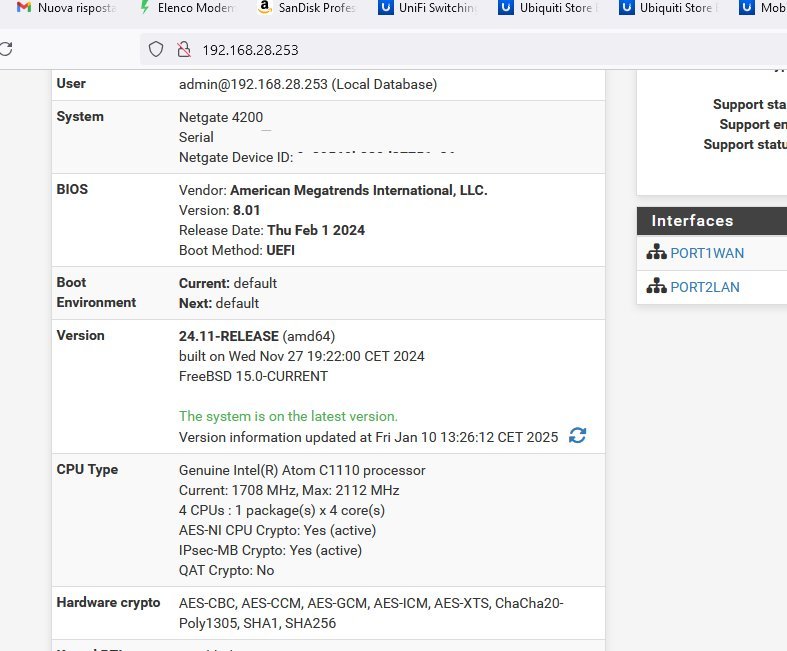Click the insecure connection padlock icon

(184, 49)
